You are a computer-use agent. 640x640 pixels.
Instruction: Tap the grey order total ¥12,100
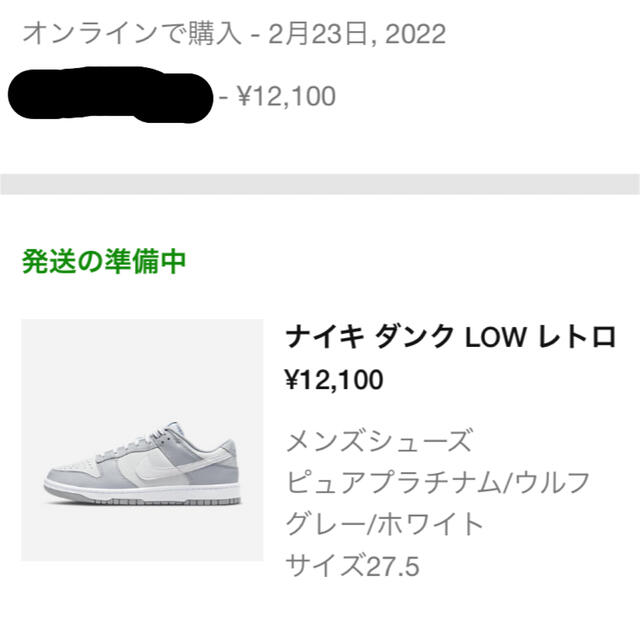tap(287, 96)
